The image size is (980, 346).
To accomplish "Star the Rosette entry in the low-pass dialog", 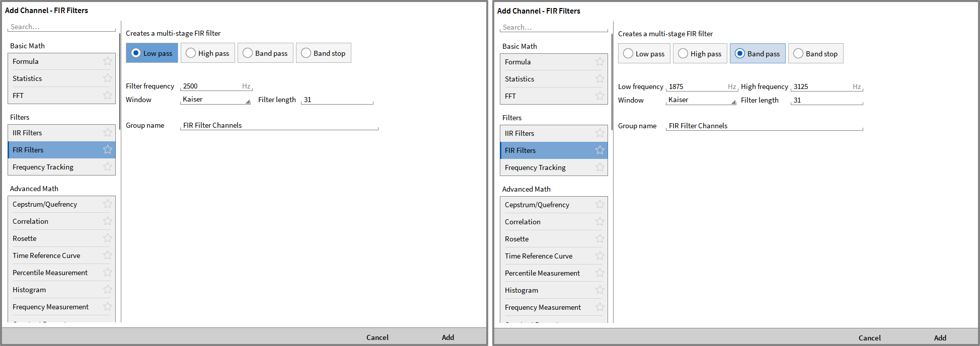I will (x=107, y=238).
